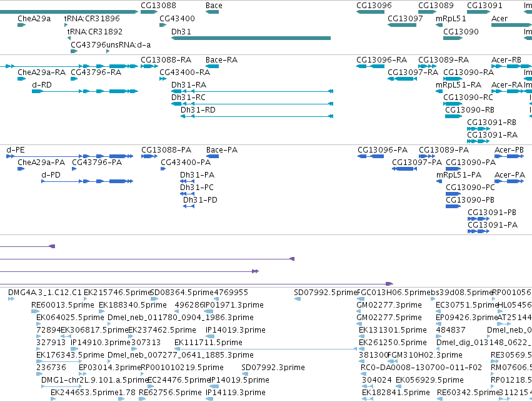Click protein CheA29a-PA
Viewport: 532px width, 402px height.
pyautogui.click(x=41, y=163)
